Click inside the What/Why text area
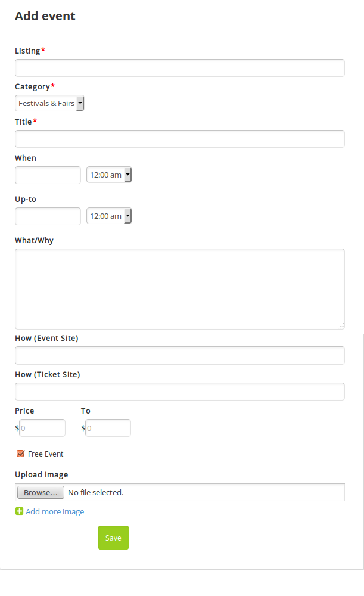Screen dimensions: 364x596 pos(179,289)
